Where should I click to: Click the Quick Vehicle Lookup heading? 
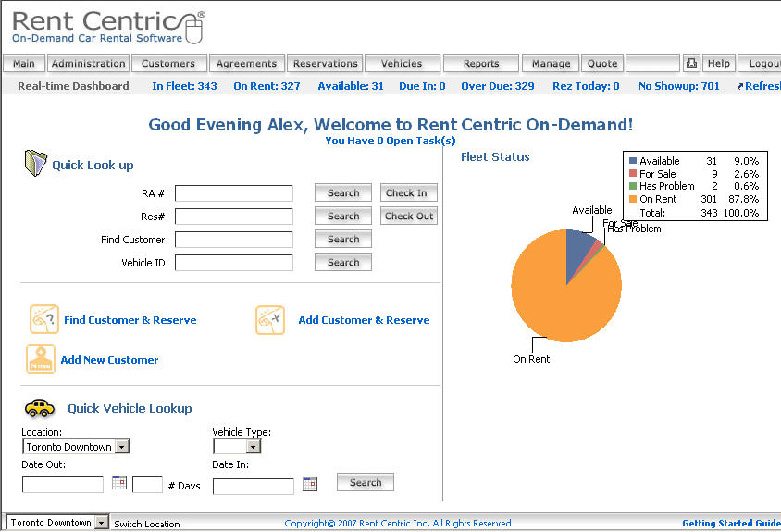[130, 408]
